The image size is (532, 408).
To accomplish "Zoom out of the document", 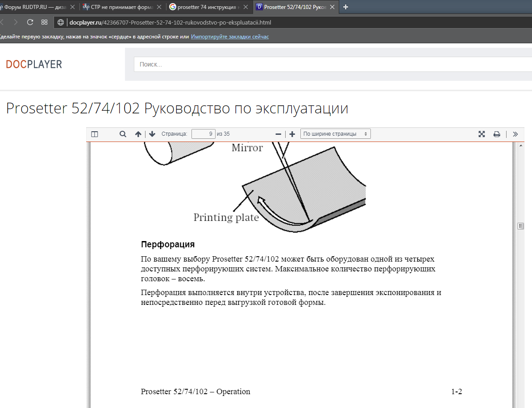I will pyautogui.click(x=278, y=133).
